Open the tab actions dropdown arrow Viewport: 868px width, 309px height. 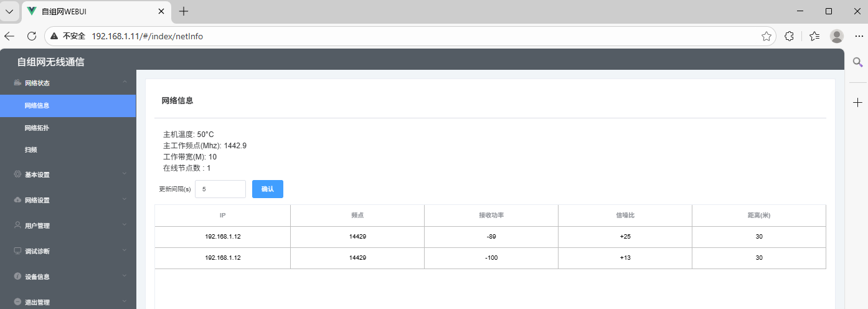click(x=9, y=11)
